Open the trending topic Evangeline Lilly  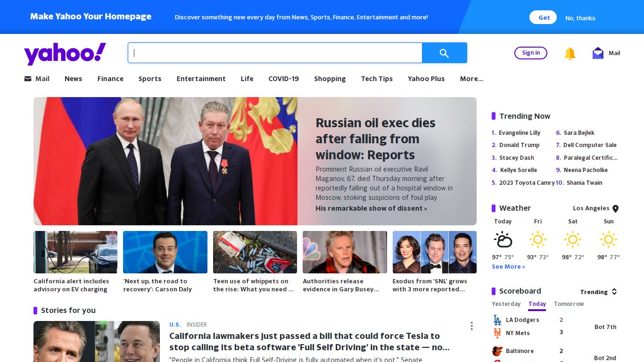tap(520, 133)
